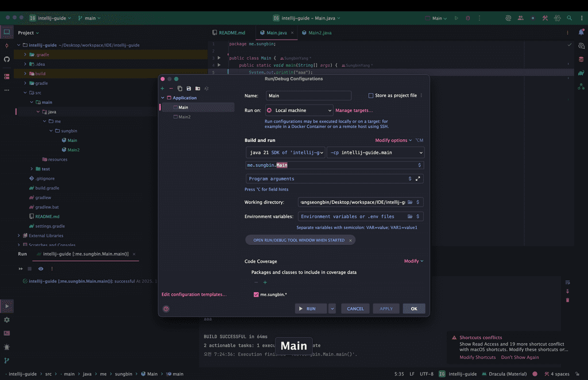Remove the tool window option chip
The width and height of the screenshot is (588, 380).
tap(350, 240)
